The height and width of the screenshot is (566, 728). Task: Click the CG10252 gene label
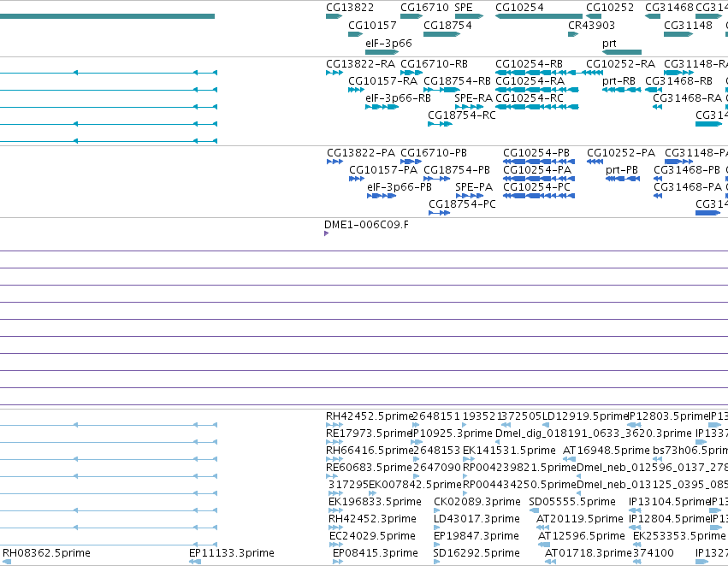(x=610, y=8)
